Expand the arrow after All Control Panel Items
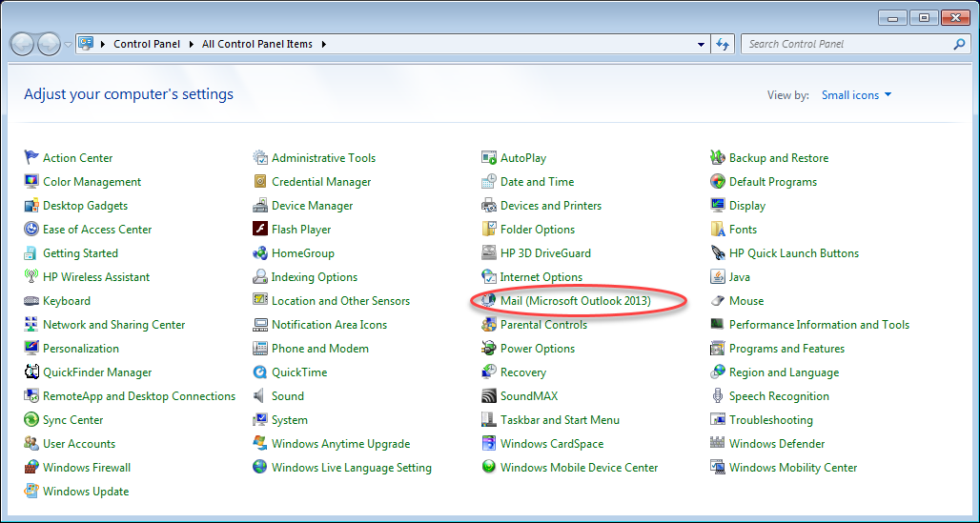 [324, 44]
